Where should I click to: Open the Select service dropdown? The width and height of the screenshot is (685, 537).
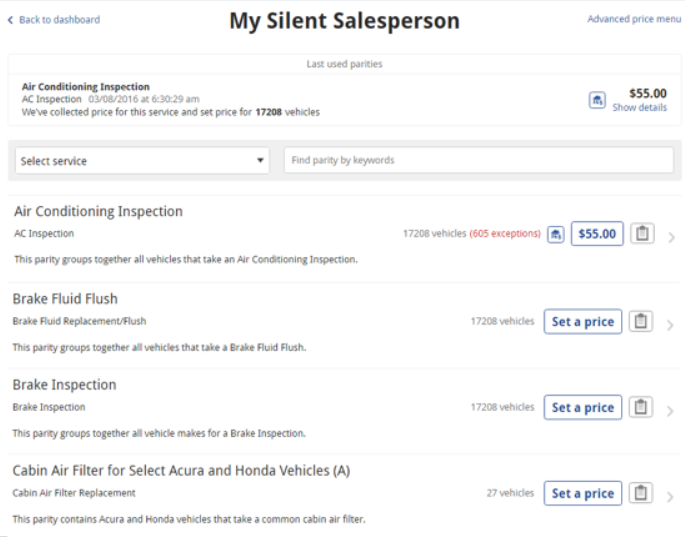coord(142,161)
